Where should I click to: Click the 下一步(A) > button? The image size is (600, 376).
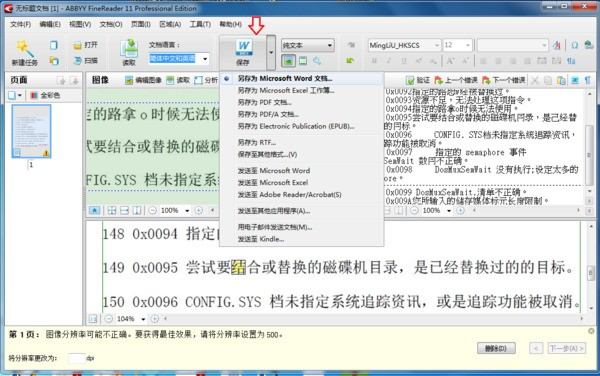pyautogui.click(x=567, y=348)
